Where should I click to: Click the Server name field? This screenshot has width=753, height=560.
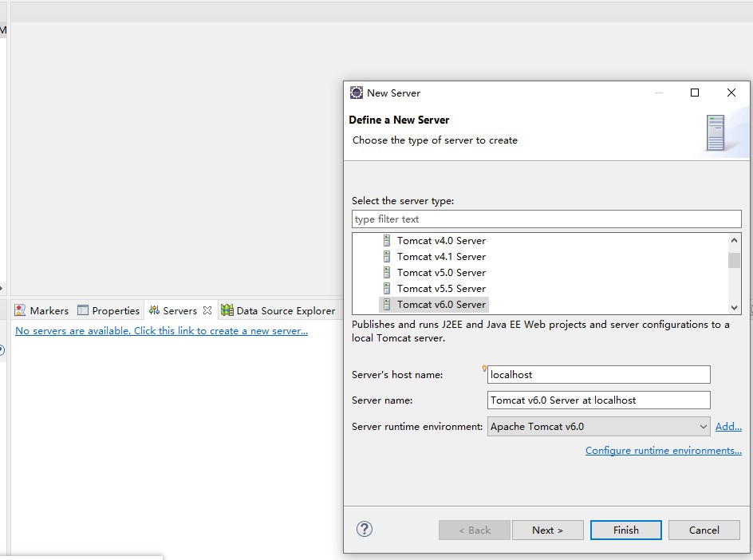[599, 400]
